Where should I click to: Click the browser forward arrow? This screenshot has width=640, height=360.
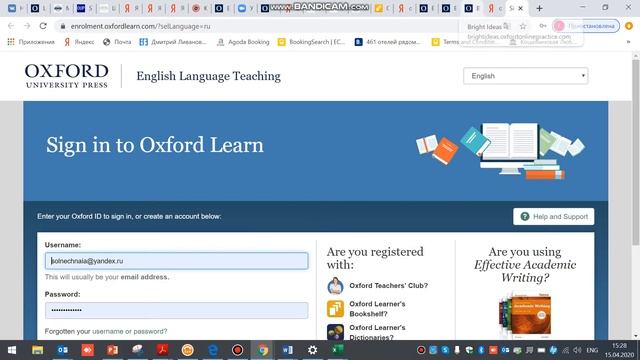point(27,26)
